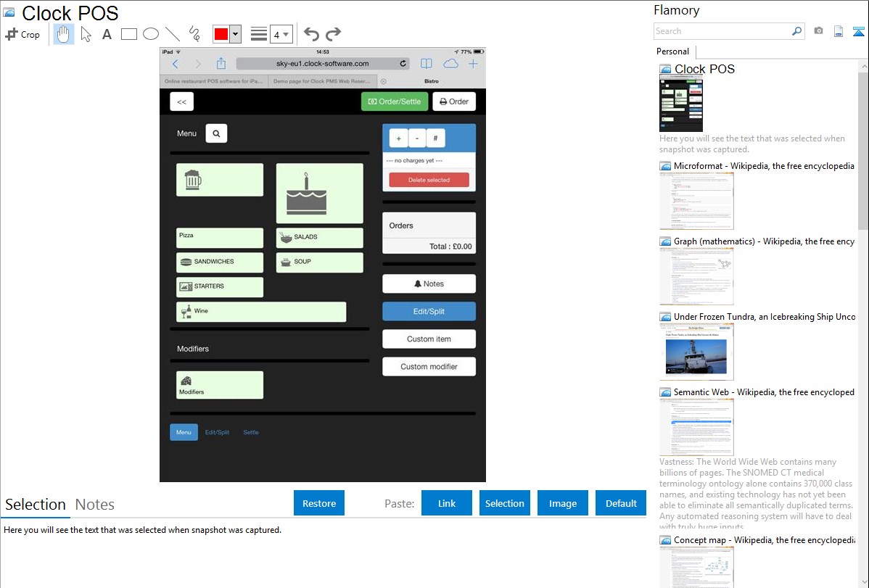The image size is (869, 588).
Task: Pick the ellipse shape tool
Action: click(151, 34)
